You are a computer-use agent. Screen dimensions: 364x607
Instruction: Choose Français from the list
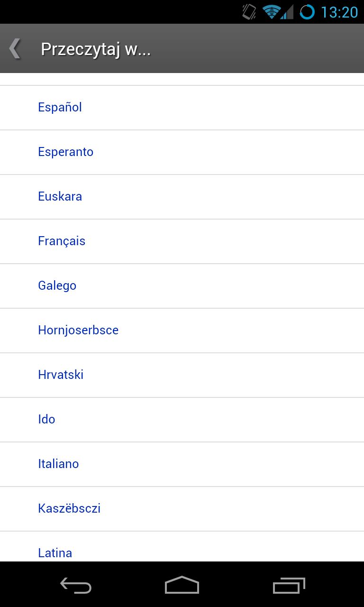(x=182, y=241)
